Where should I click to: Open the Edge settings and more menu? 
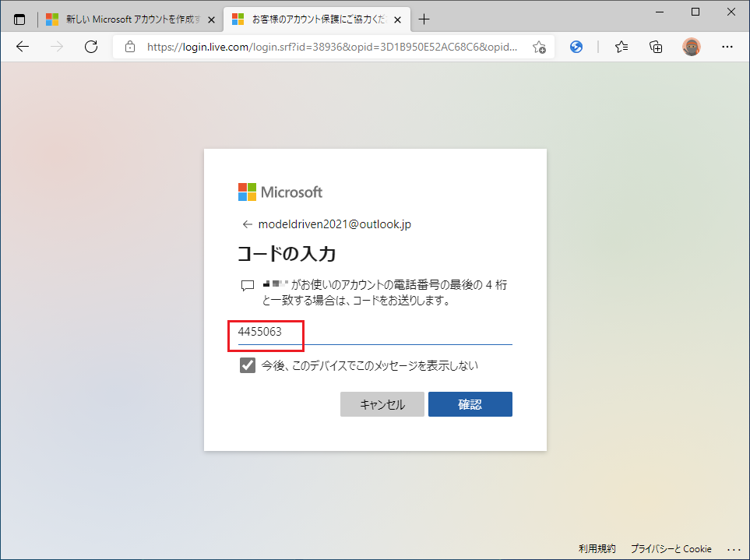point(727,47)
